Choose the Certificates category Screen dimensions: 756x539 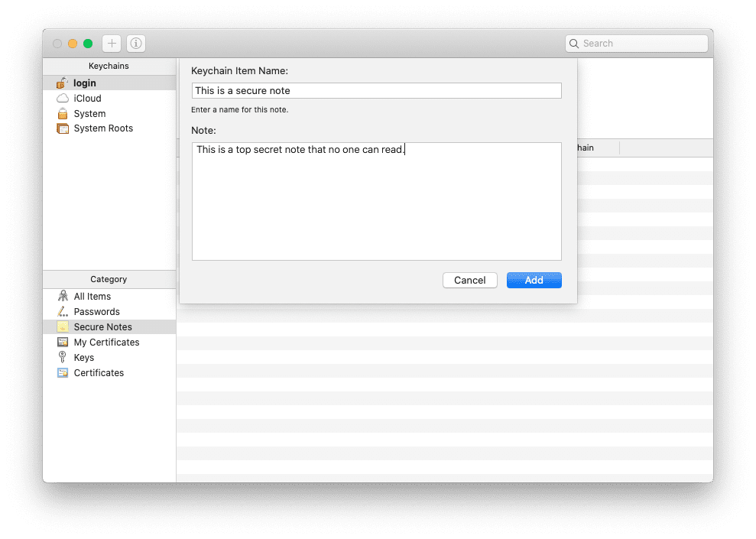[99, 373]
